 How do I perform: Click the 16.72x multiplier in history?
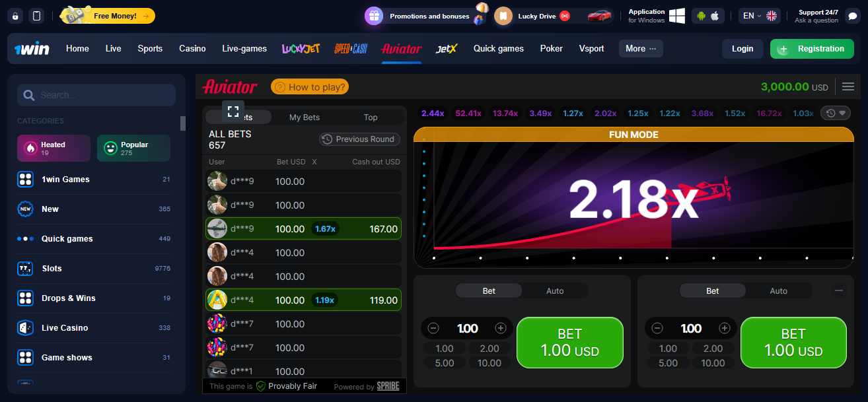coord(769,114)
